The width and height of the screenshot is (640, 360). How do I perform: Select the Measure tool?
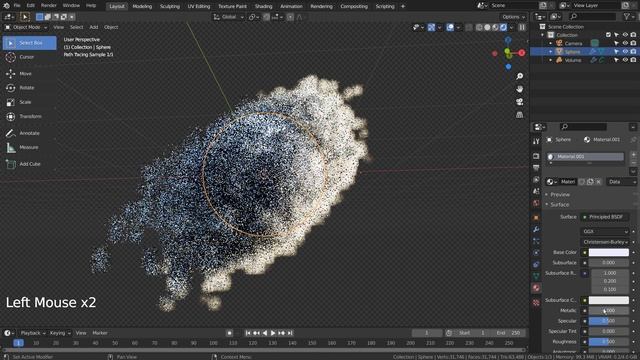click(29, 147)
